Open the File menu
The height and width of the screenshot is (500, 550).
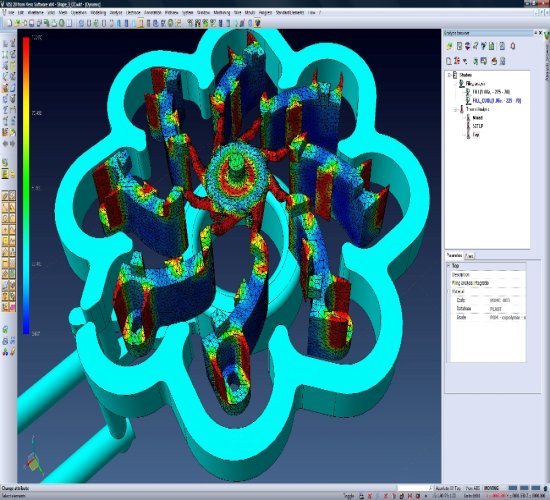[11, 12]
